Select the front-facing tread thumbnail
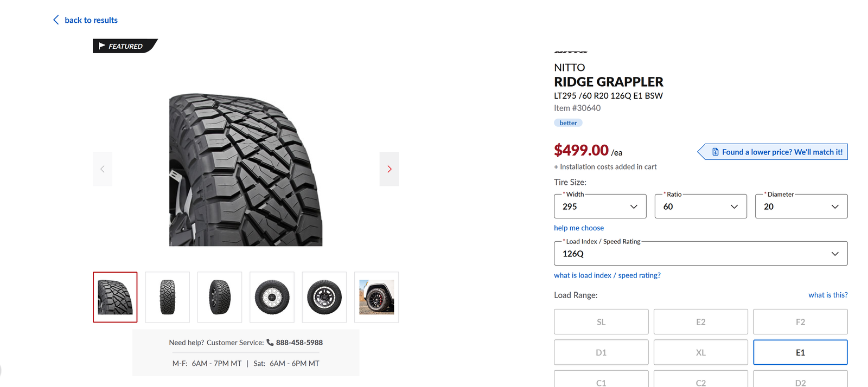Screen dimensions: 868x387 click(168, 297)
